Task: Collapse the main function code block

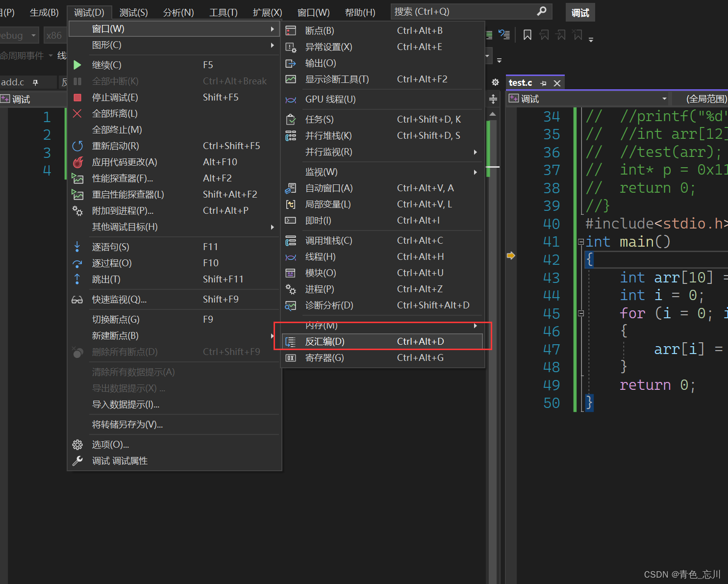Action: [581, 242]
